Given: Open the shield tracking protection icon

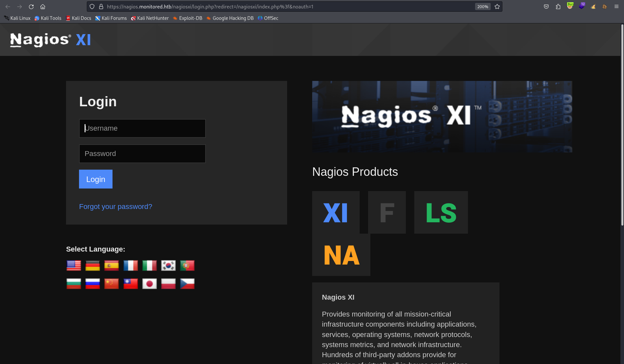Looking at the screenshot, I should [92, 6].
